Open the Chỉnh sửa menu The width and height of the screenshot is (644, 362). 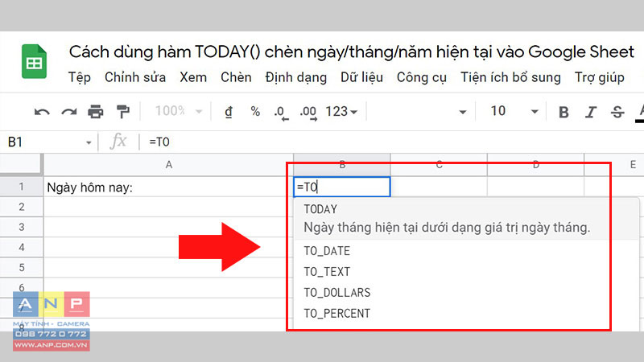(135, 77)
